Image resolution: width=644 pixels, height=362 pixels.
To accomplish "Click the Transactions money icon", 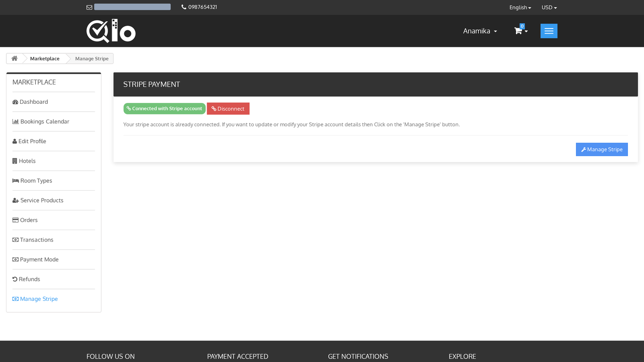I will click(x=16, y=240).
